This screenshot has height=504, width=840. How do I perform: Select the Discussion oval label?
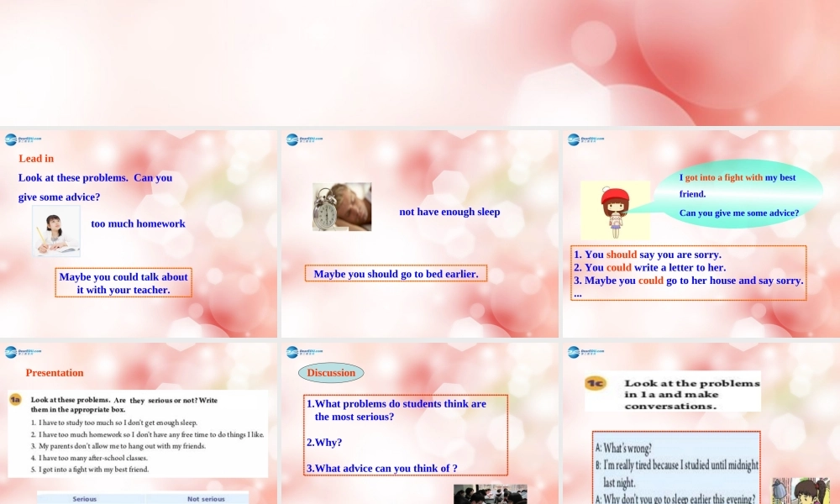[x=331, y=373]
